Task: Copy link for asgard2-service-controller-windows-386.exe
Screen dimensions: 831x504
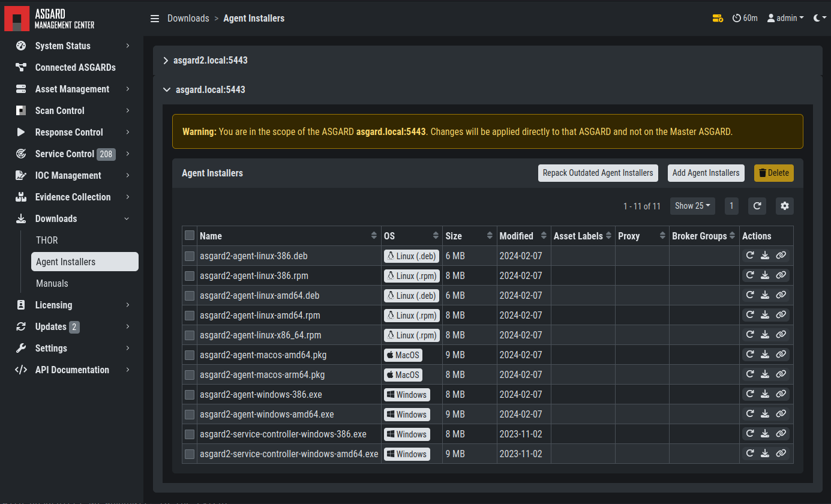Action: pos(781,434)
